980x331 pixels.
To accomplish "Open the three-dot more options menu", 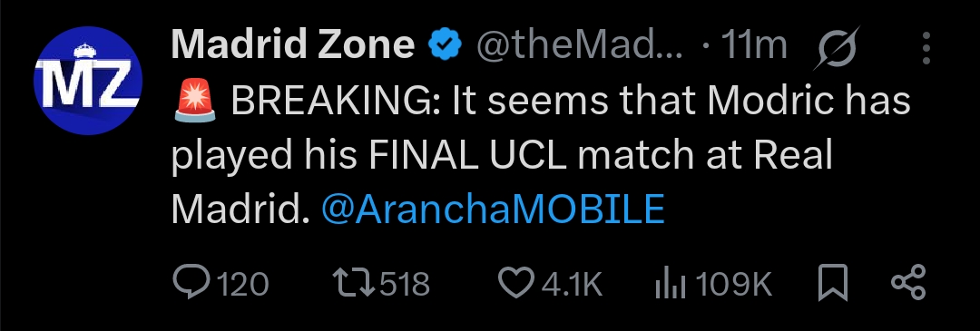I will [x=926, y=47].
